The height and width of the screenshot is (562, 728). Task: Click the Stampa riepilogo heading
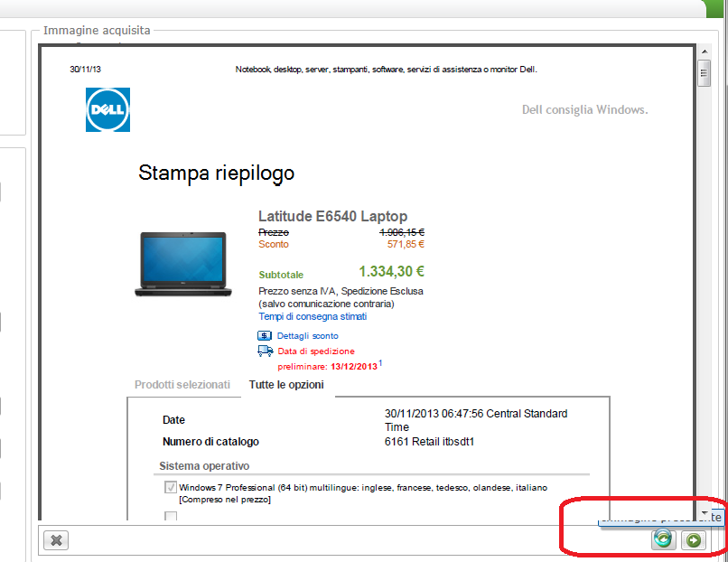pyautogui.click(x=217, y=173)
